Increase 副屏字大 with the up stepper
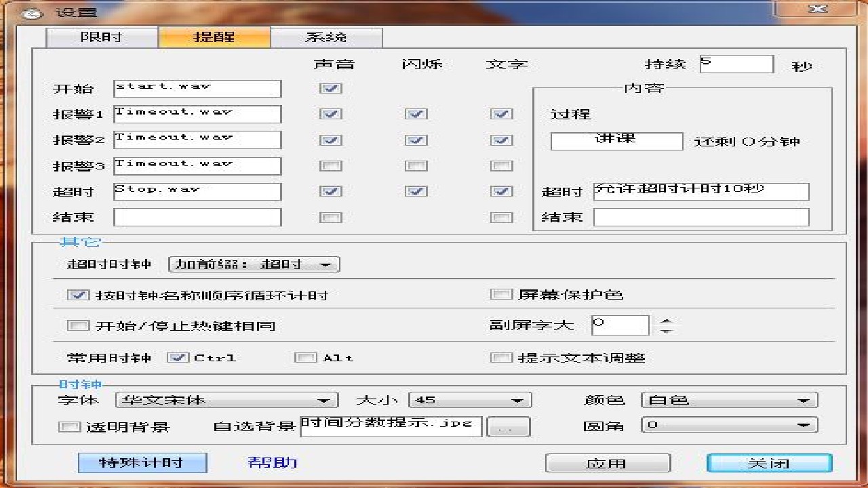This screenshot has height=488, width=868. 666,320
